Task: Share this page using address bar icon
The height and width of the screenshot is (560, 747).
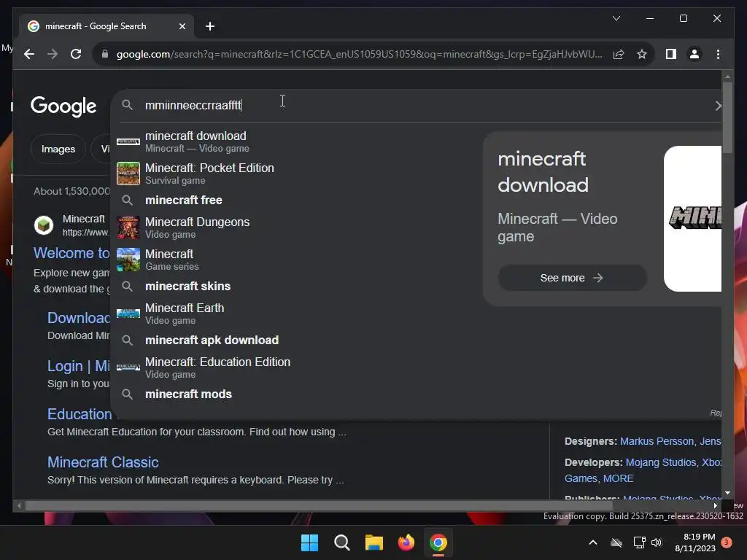Action: (x=619, y=54)
